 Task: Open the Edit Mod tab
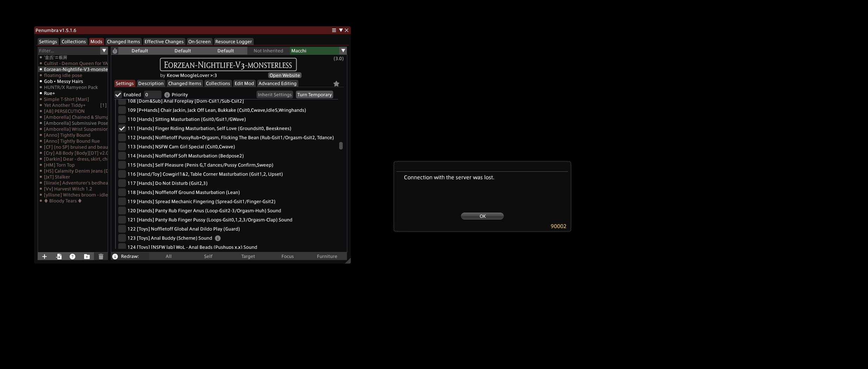click(x=244, y=84)
